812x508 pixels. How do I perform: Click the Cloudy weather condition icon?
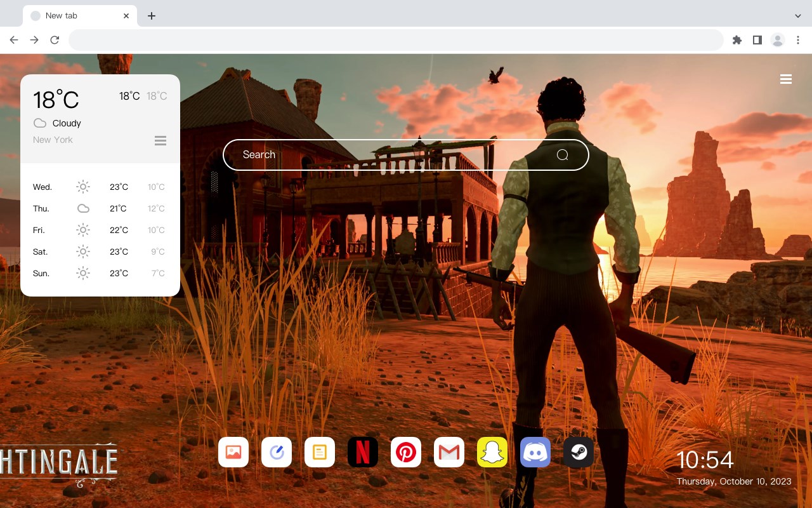point(40,123)
